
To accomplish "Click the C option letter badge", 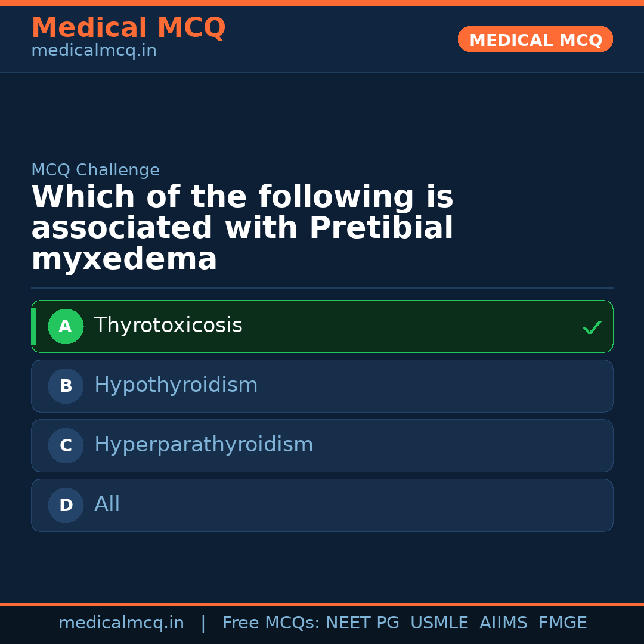I will pyautogui.click(x=66, y=445).
